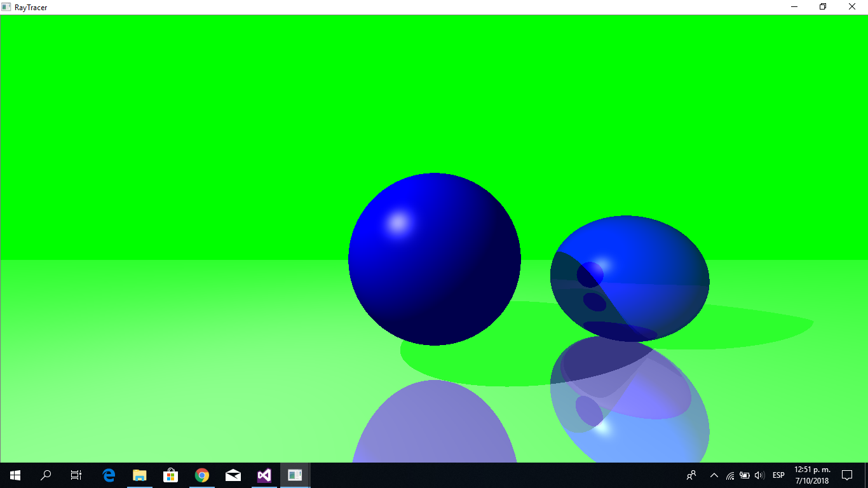Open Task View from the taskbar
This screenshot has width=868, height=488.
pos(76,475)
